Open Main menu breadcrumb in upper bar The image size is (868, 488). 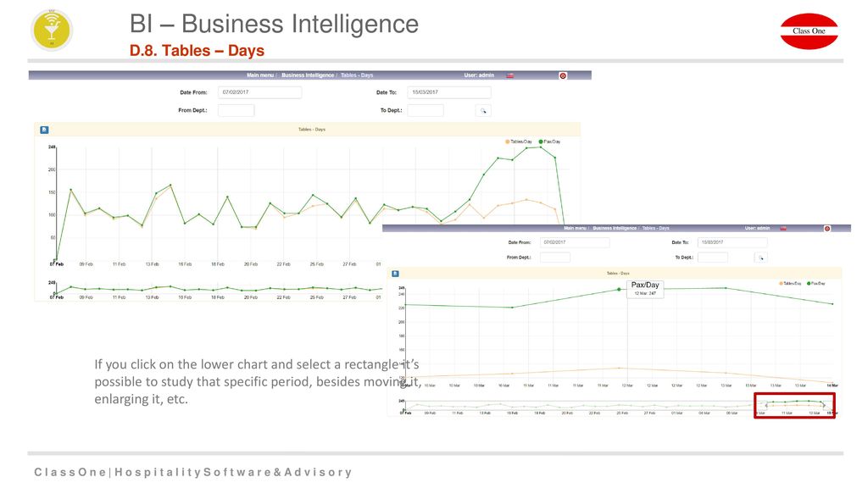tap(260, 75)
